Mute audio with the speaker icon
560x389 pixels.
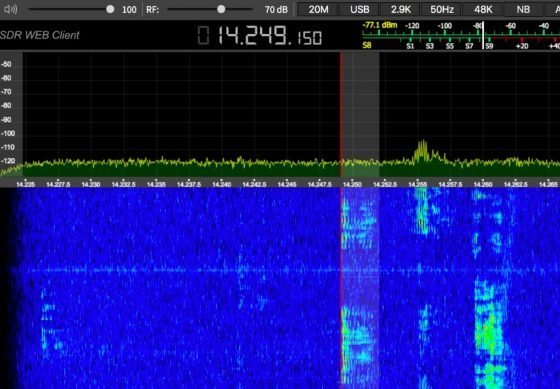point(10,9)
